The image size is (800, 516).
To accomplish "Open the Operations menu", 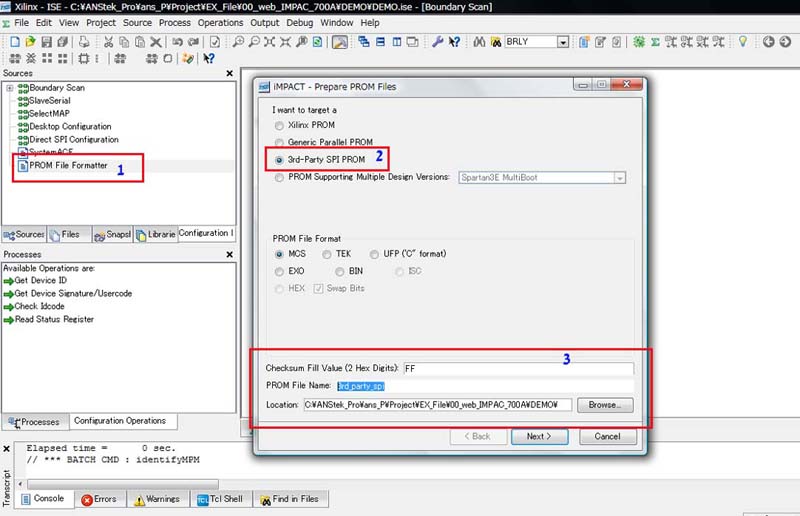I will point(220,22).
